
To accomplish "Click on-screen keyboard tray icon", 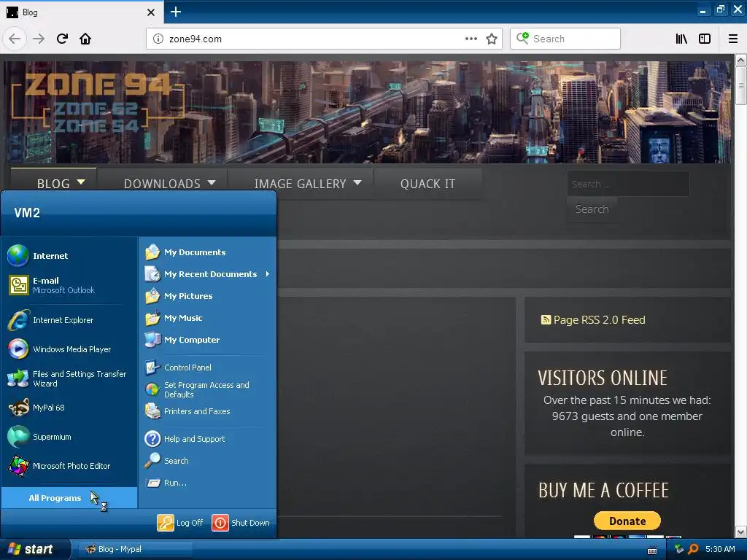I will [652, 551].
